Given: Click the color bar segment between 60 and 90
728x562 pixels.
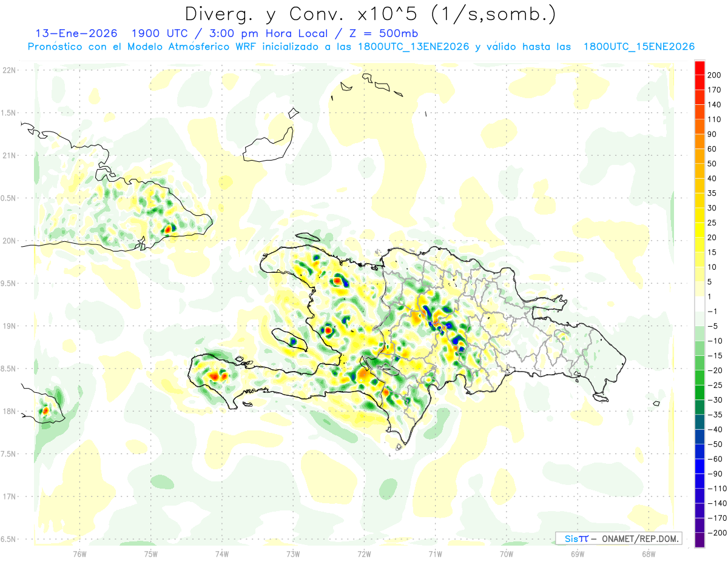Looking at the screenshot, I should (x=699, y=142).
